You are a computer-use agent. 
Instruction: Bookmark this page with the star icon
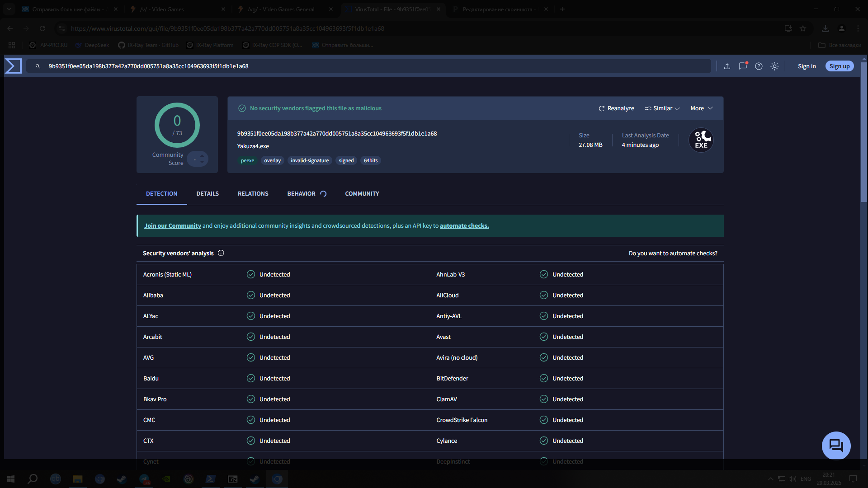coord(803,28)
